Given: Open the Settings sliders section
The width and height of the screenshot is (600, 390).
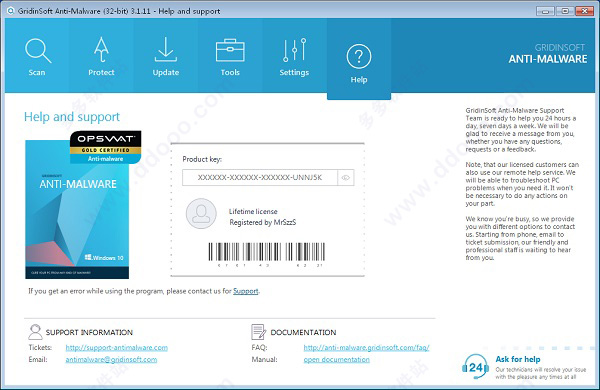Looking at the screenshot, I should point(294,56).
